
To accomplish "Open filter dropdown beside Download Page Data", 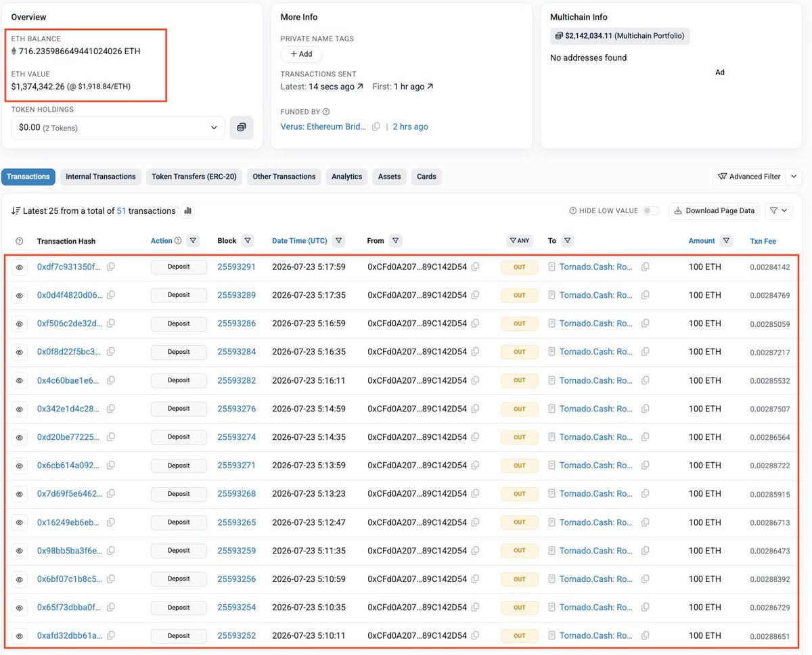I will (x=778, y=211).
